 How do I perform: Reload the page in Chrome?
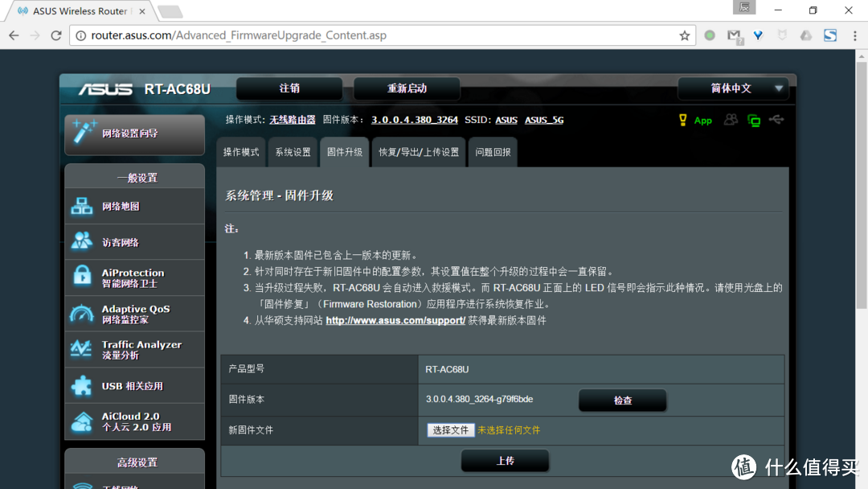pyautogui.click(x=56, y=35)
